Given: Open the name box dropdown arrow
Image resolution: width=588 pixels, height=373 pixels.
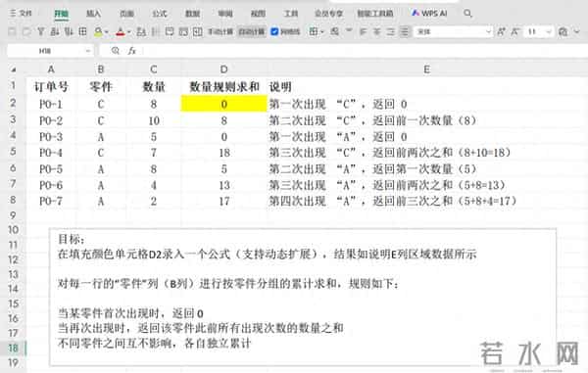Looking at the screenshot, I should (88, 51).
